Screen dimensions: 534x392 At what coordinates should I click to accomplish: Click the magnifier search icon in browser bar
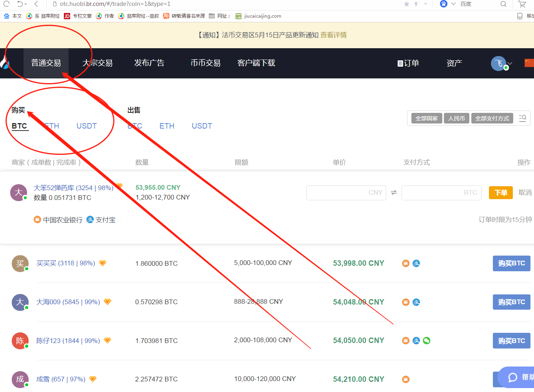pos(503,4)
